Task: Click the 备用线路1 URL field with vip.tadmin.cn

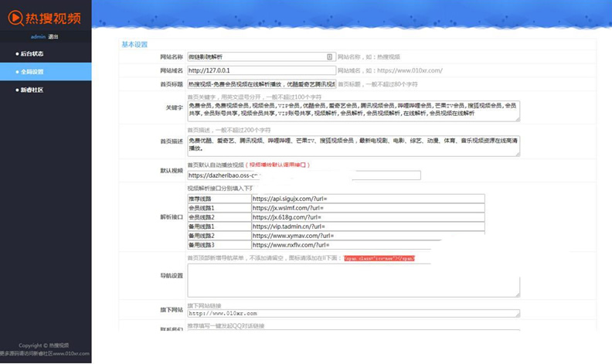Action: click(368, 226)
